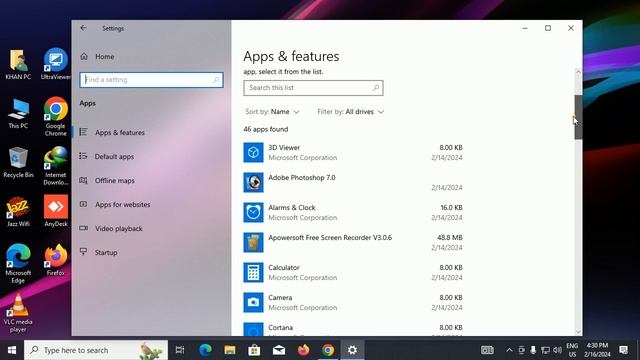Focus the Find a setting search box

(x=151, y=80)
